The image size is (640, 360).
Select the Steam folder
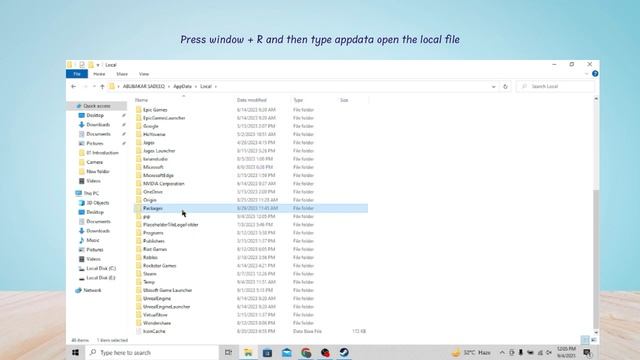tap(150, 273)
